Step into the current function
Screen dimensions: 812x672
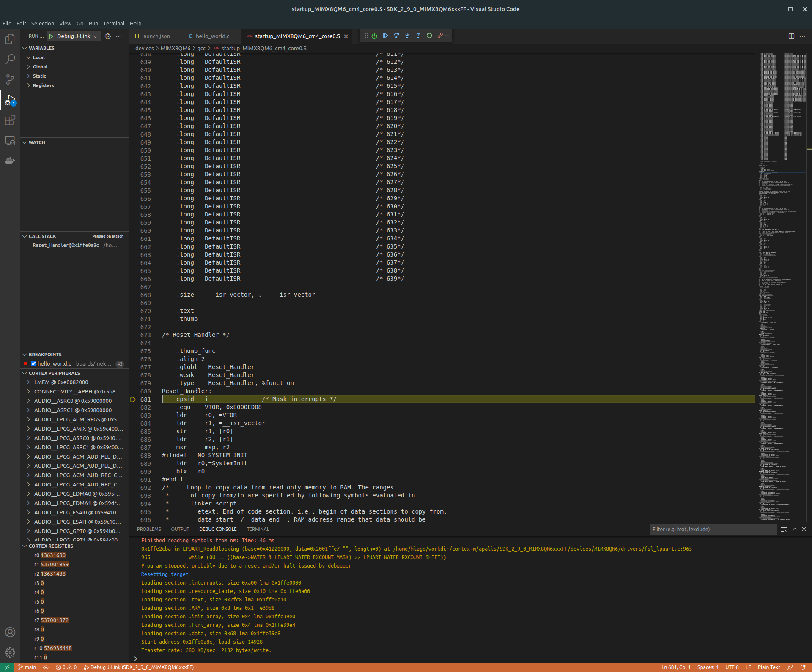[407, 36]
